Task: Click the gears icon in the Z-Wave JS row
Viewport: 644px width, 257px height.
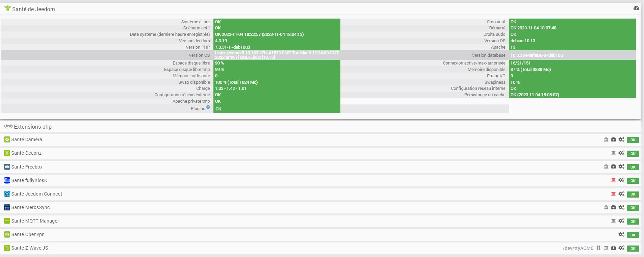Action: point(621,248)
